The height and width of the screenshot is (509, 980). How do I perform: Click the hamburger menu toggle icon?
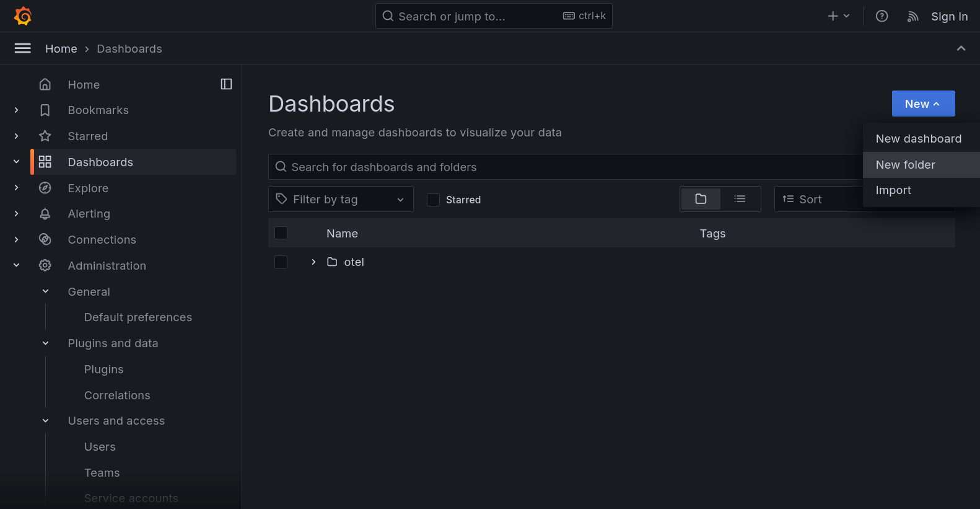pos(23,48)
